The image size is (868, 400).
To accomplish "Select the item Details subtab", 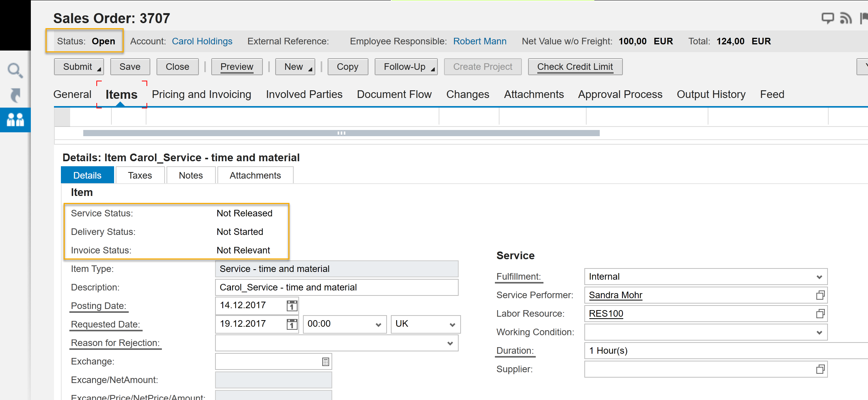I will [x=87, y=176].
